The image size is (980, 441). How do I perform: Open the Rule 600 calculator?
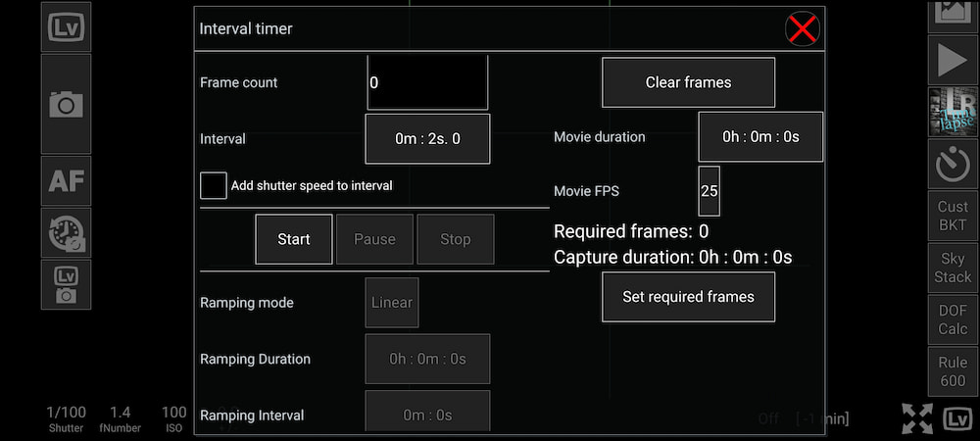(x=952, y=371)
